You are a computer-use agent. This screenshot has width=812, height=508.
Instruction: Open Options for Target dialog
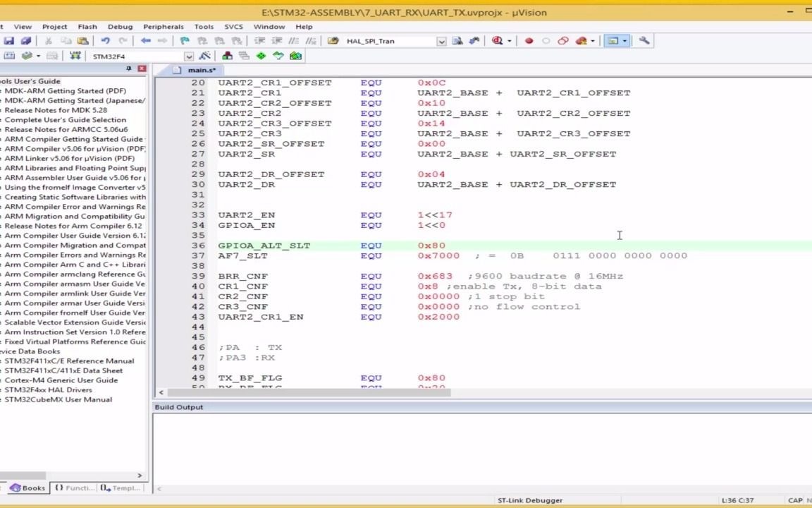tap(204, 56)
